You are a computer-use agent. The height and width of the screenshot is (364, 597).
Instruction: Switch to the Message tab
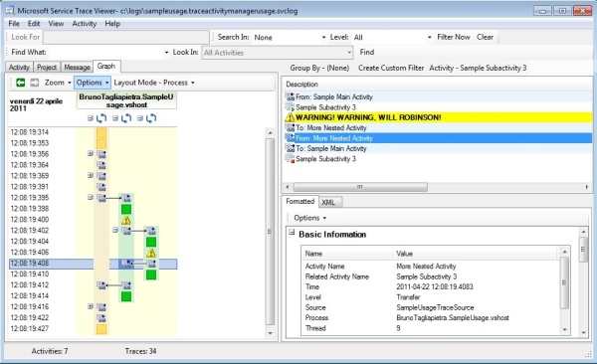77,67
